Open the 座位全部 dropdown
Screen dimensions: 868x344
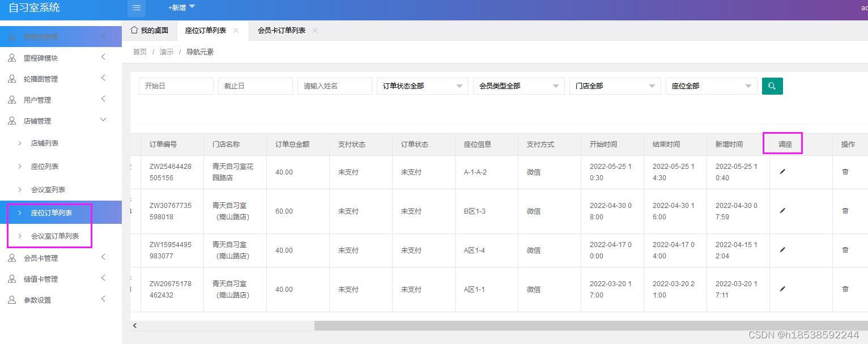pyautogui.click(x=712, y=86)
